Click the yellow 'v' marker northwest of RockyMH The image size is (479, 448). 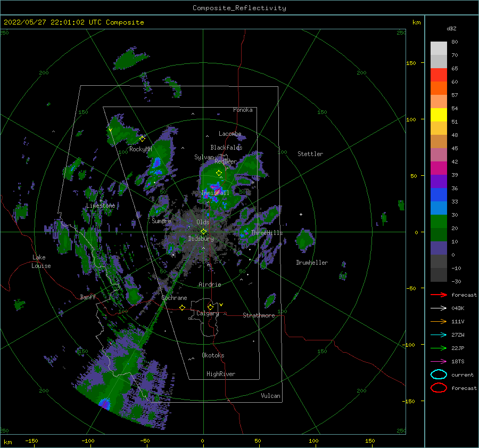click(110, 130)
